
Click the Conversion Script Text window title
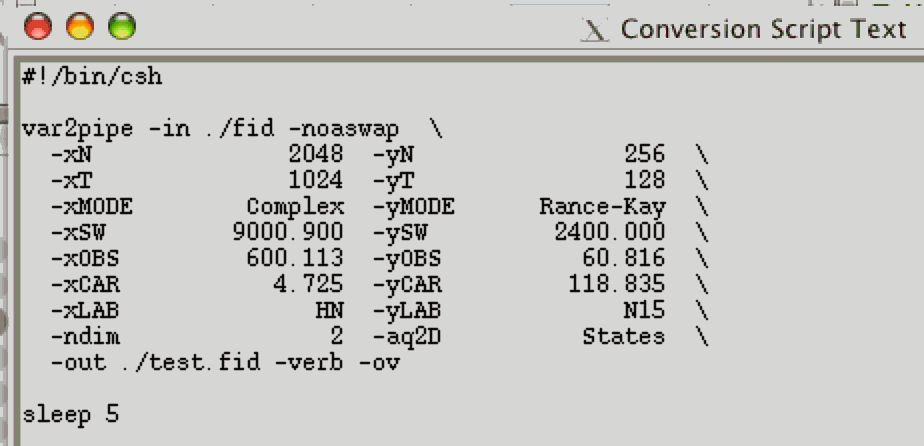coord(763,29)
